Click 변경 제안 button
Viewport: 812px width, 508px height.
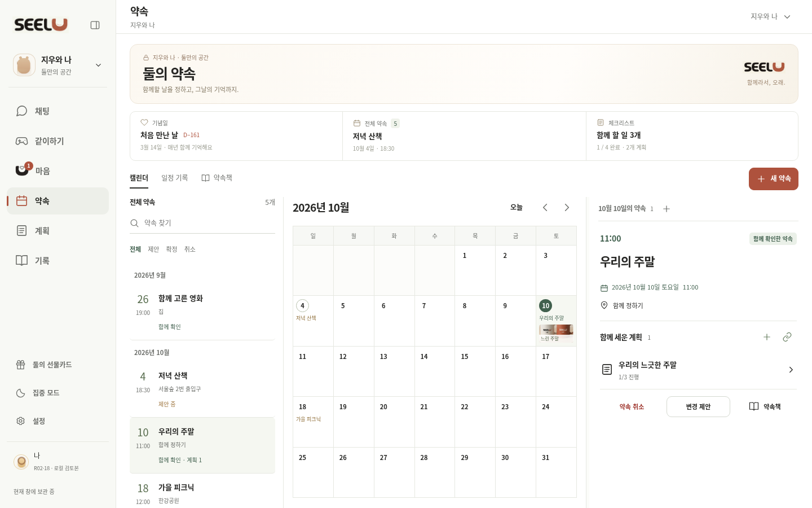[698, 407]
